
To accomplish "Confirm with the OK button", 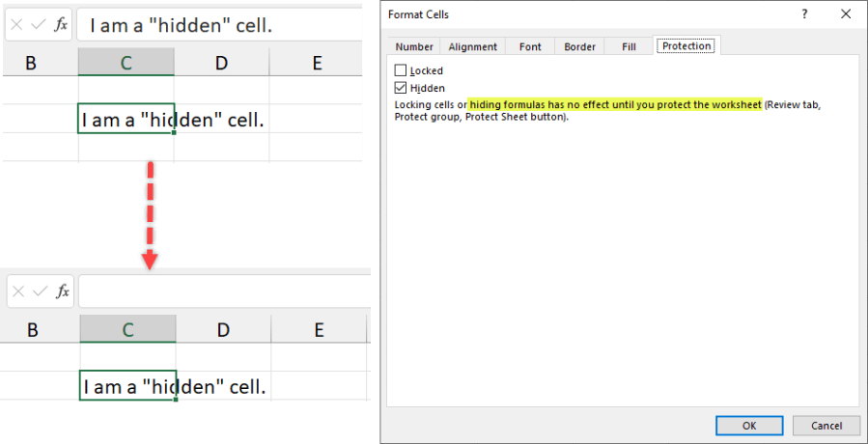I will pyautogui.click(x=749, y=426).
